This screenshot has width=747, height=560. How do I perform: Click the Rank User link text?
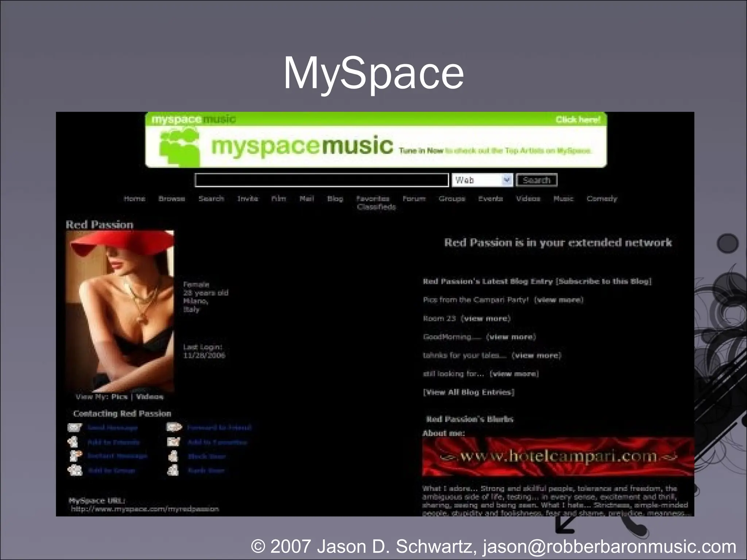[x=206, y=471]
